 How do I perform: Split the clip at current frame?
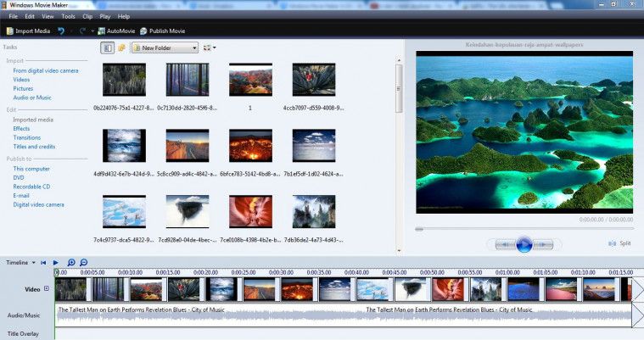coord(619,243)
